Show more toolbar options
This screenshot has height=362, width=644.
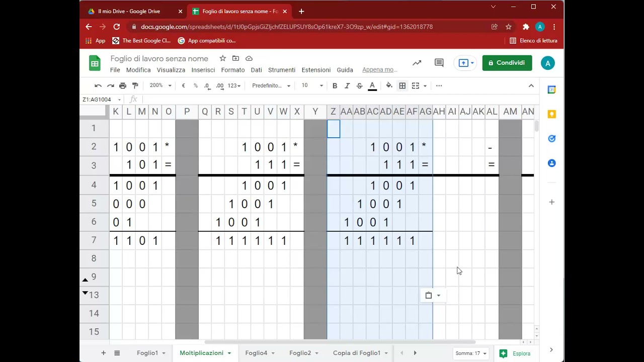(439, 86)
